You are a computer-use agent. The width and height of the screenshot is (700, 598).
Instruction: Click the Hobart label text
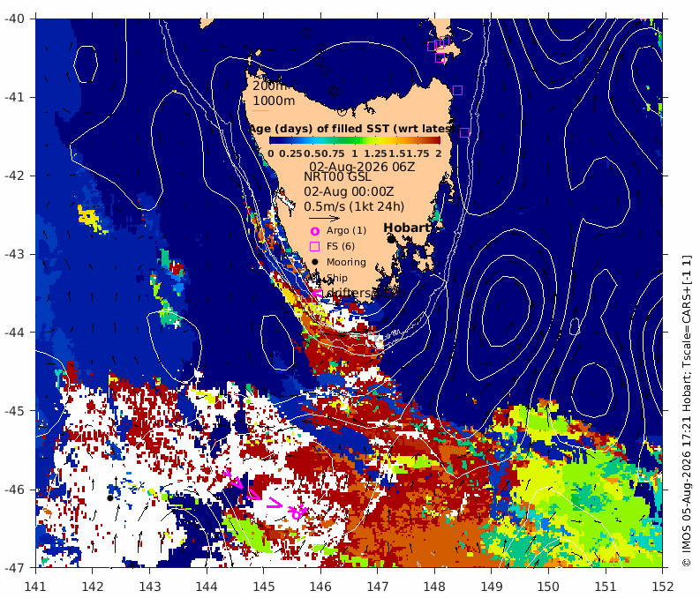coord(407,228)
